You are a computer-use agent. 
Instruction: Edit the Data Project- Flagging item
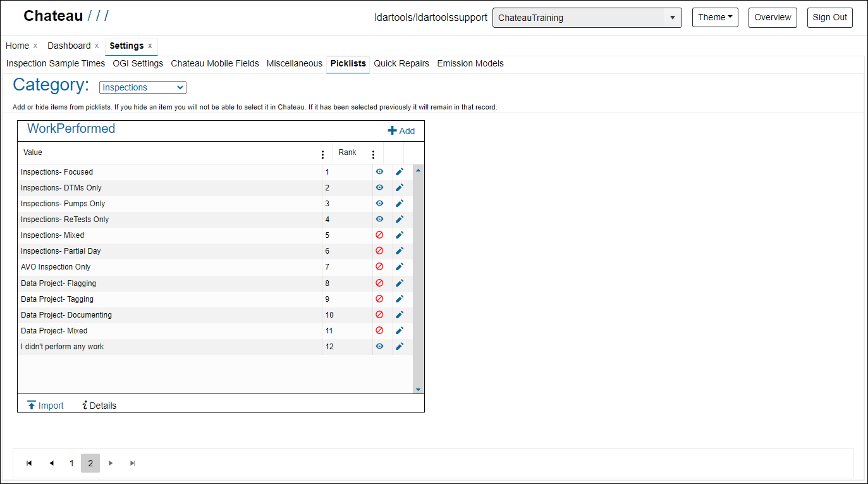click(400, 283)
